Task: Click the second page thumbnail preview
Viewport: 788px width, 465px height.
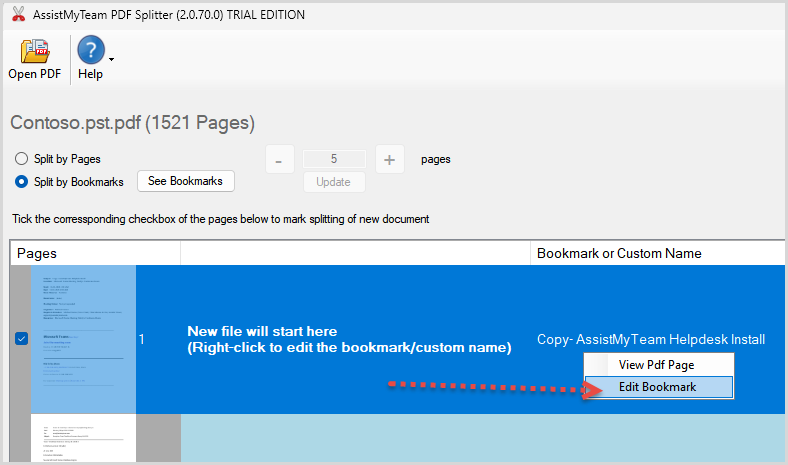Action: pyautogui.click(x=83, y=441)
